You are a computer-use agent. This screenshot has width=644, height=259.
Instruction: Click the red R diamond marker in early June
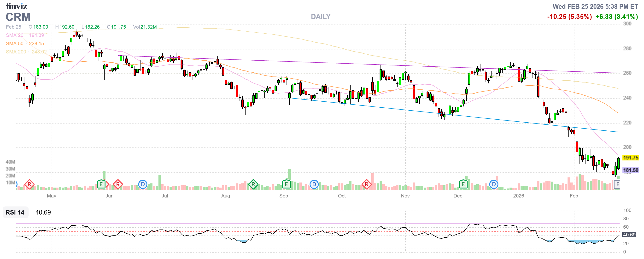[x=117, y=185]
